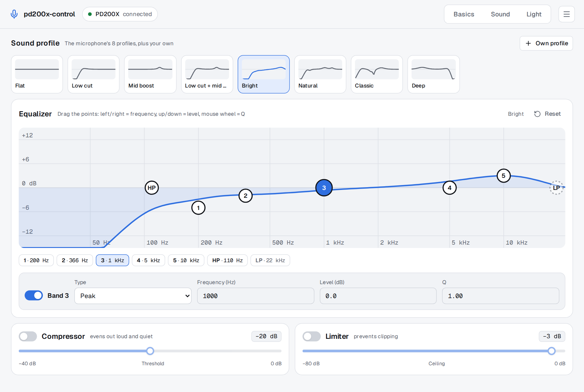The width and height of the screenshot is (584, 392).
Task: Click the Q value input field
Action: click(501, 296)
